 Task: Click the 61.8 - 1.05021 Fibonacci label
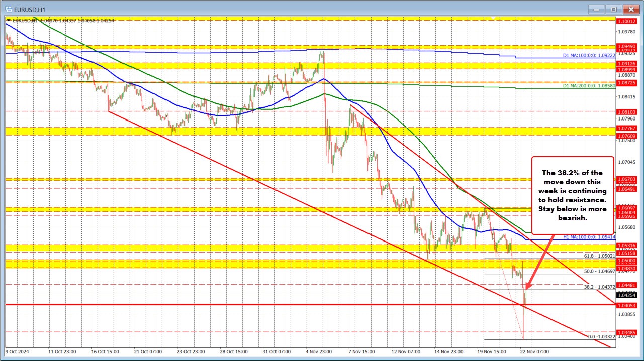[600, 256]
